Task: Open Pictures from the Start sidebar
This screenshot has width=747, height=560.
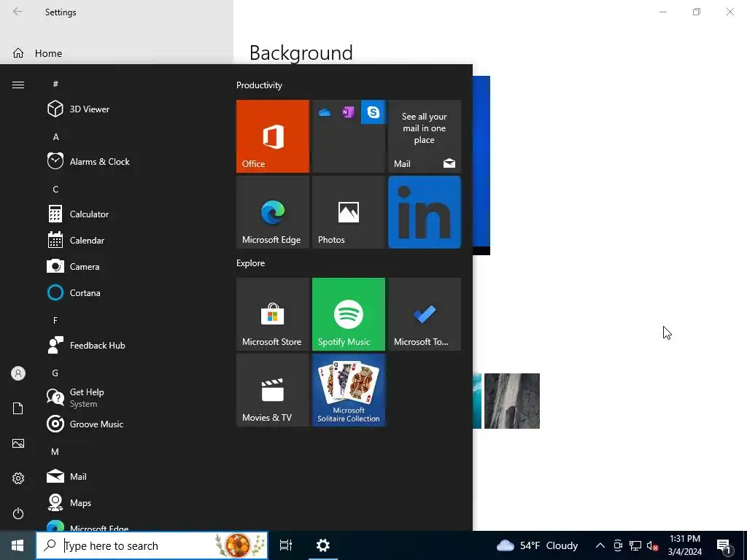Action: [18, 443]
